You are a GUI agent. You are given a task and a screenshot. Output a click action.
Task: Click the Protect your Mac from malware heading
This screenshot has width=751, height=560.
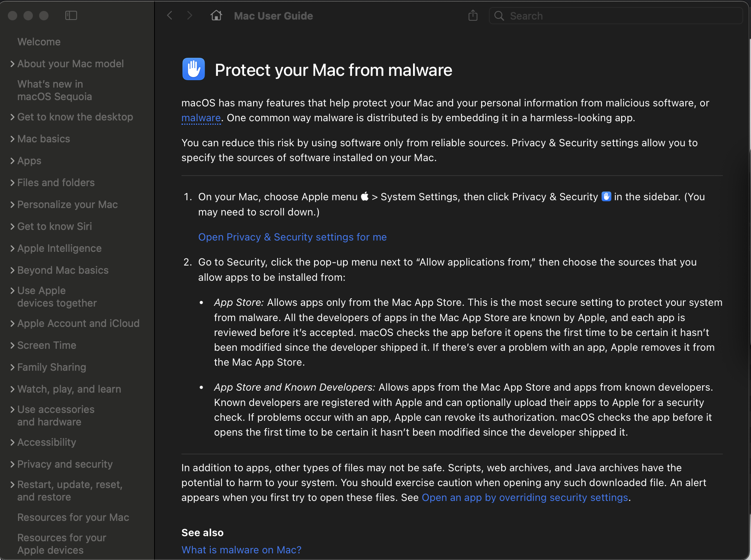tap(333, 70)
